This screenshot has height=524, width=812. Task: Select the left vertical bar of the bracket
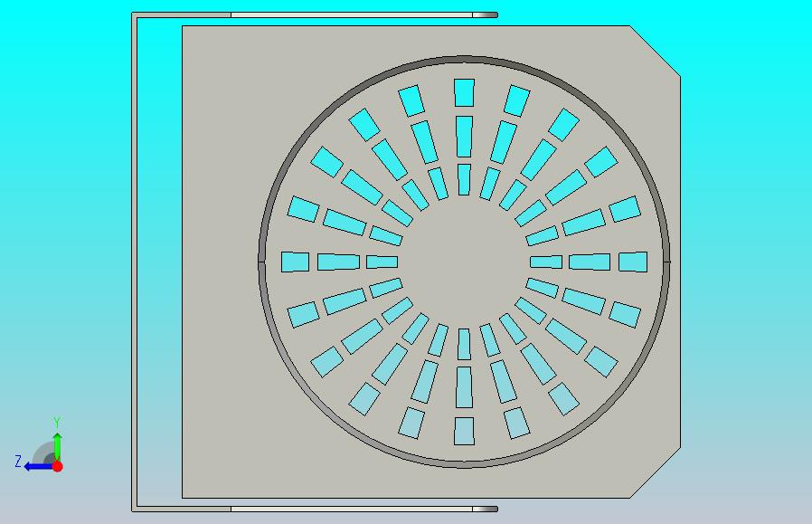134,262
